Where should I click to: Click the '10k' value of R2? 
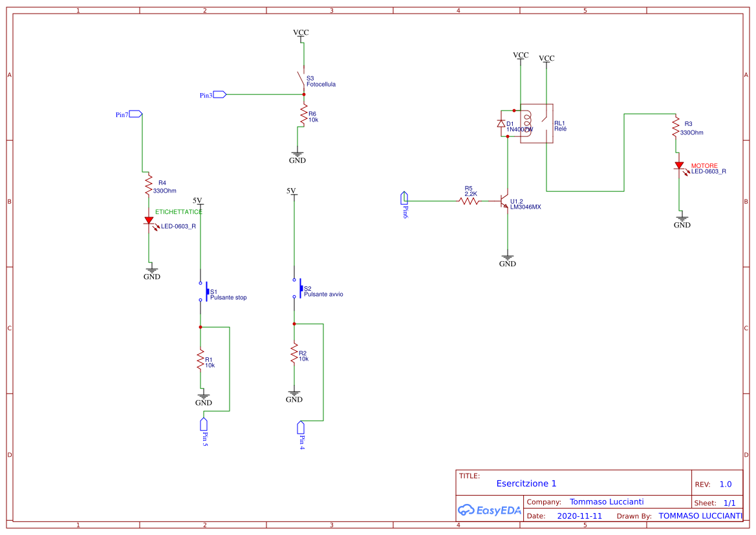pyautogui.click(x=304, y=359)
